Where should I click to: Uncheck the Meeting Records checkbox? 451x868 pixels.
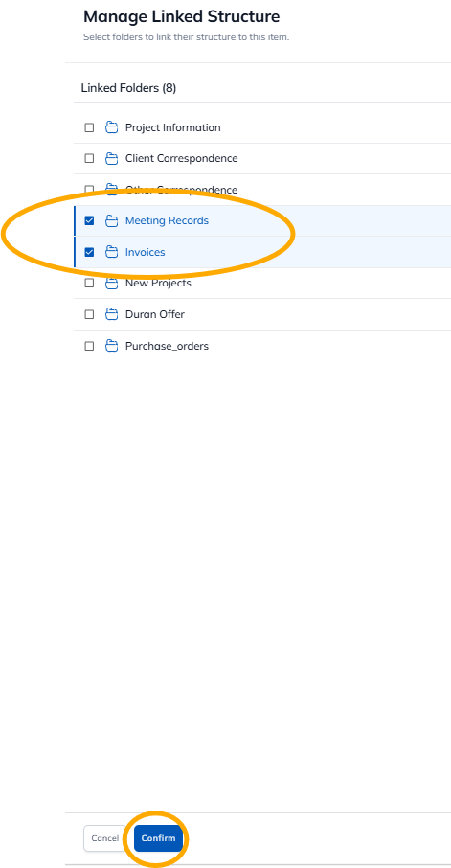89,221
